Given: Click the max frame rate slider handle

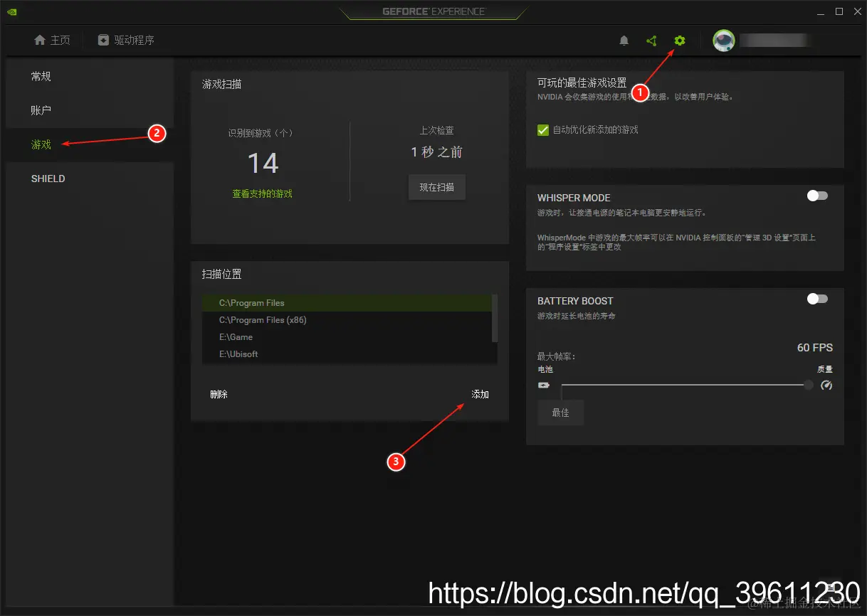Looking at the screenshot, I should [809, 385].
